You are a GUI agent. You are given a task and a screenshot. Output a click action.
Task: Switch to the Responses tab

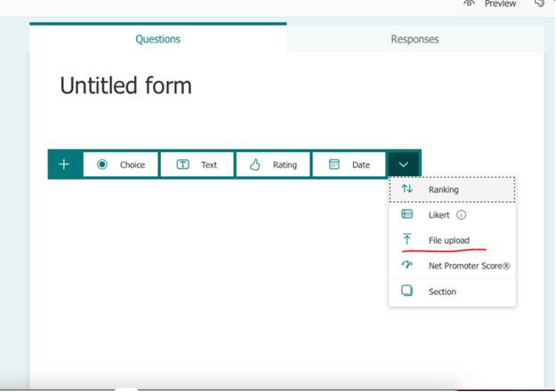tap(415, 39)
